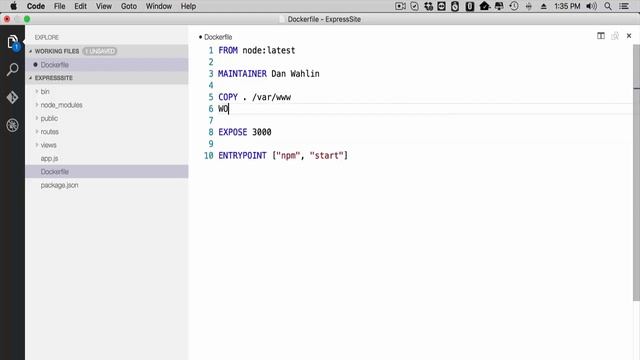Viewport: 640px width, 360px height.
Task: Open the Git source control view
Action: pyautogui.click(x=13, y=97)
